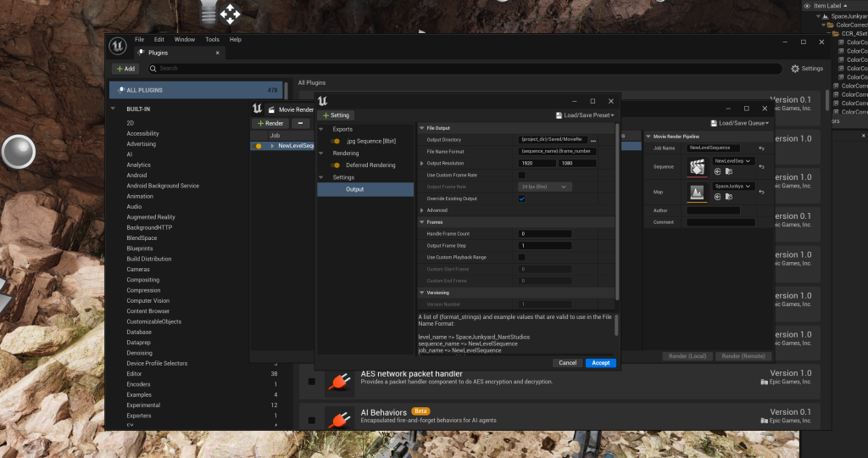Collapse the Rendering category
Screen dimensions: 868x458
coord(321,154)
